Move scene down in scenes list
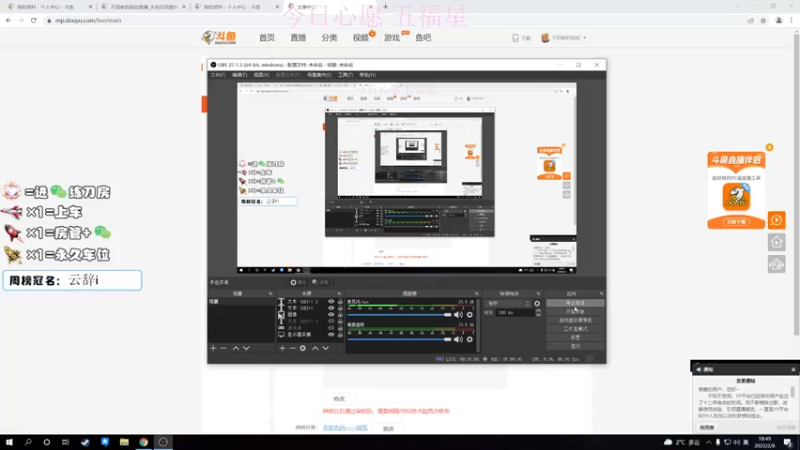The image size is (800, 450). 246,348
